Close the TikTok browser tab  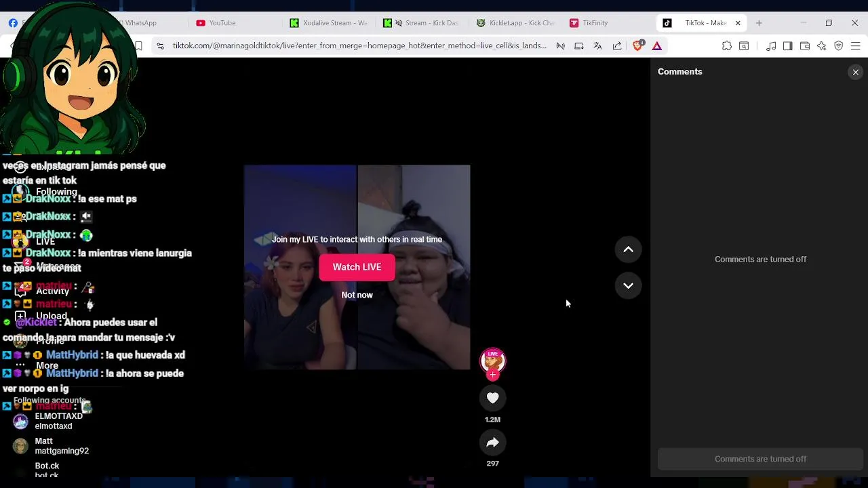[738, 23]
